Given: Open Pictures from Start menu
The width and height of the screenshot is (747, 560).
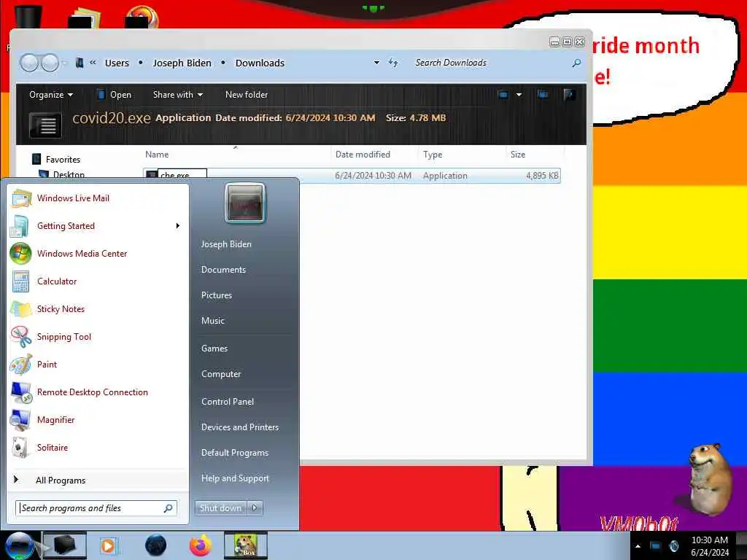Looking at the screenshot, I should (216, 295).
